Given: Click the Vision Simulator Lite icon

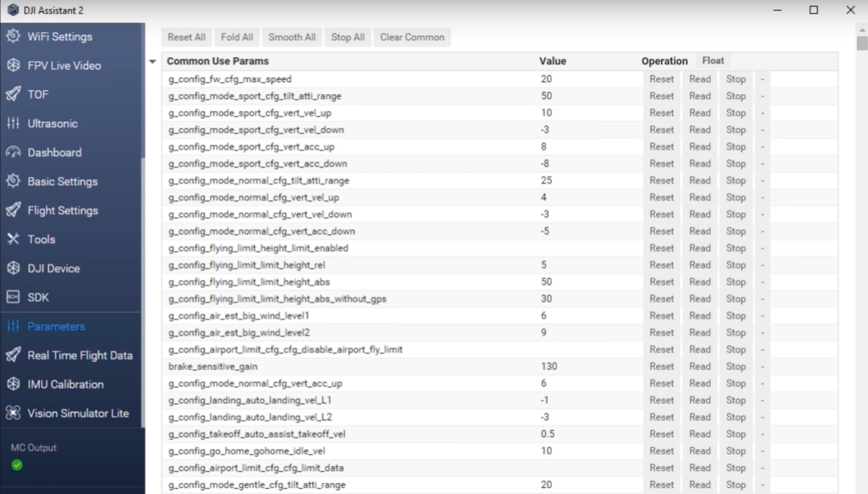Looking at the screenshot, I should tap(13, 413).
